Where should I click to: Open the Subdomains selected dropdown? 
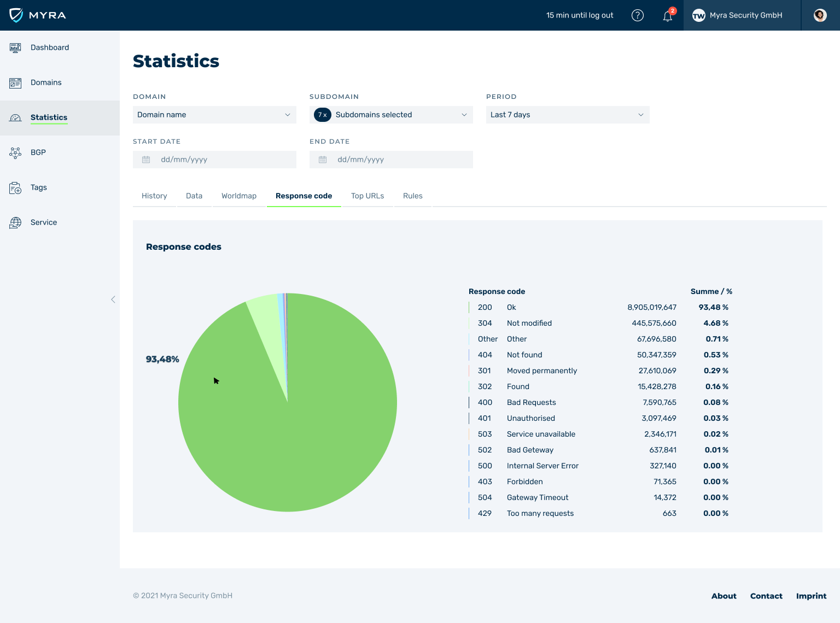click(x=391, y=115)
